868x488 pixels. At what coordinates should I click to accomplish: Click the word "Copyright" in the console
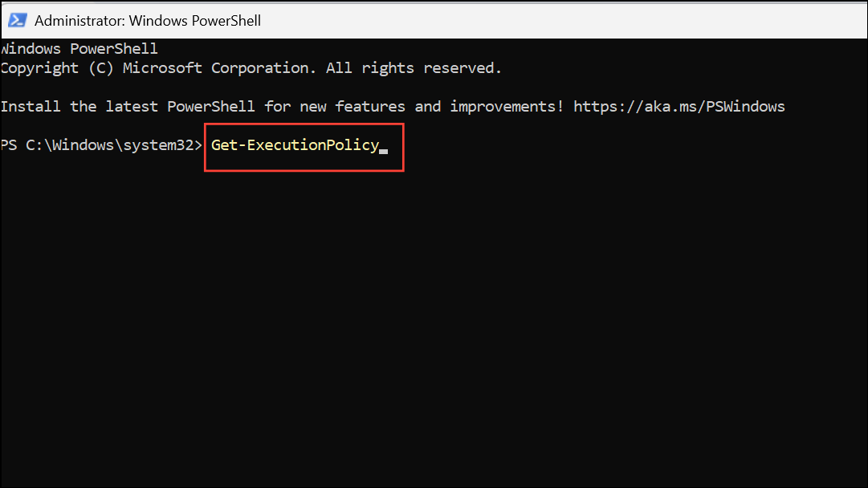39,68
